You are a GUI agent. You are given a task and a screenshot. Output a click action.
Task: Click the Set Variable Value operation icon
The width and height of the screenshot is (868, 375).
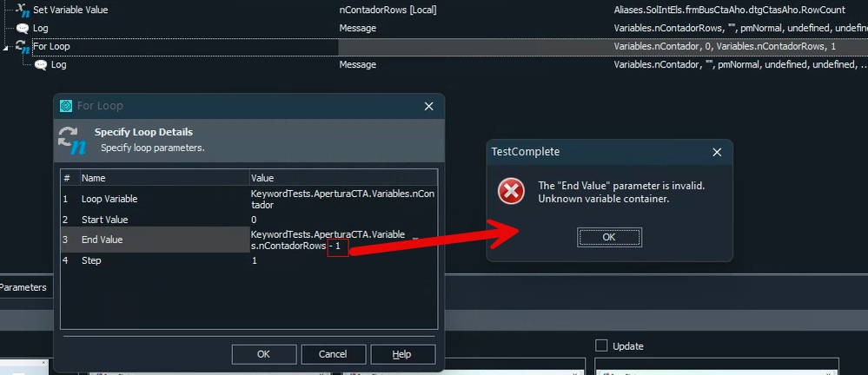coord(23,10)
